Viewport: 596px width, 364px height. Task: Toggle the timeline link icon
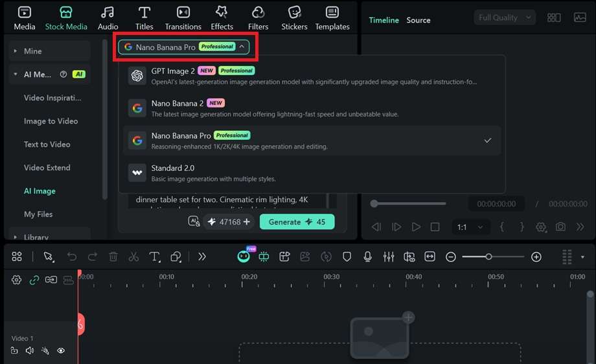point(34,280)
